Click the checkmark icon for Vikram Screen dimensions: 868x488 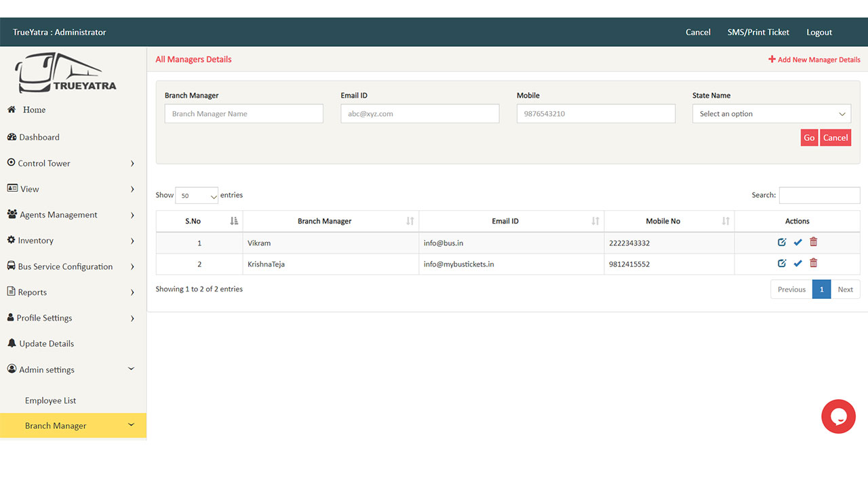pos(797,243)
